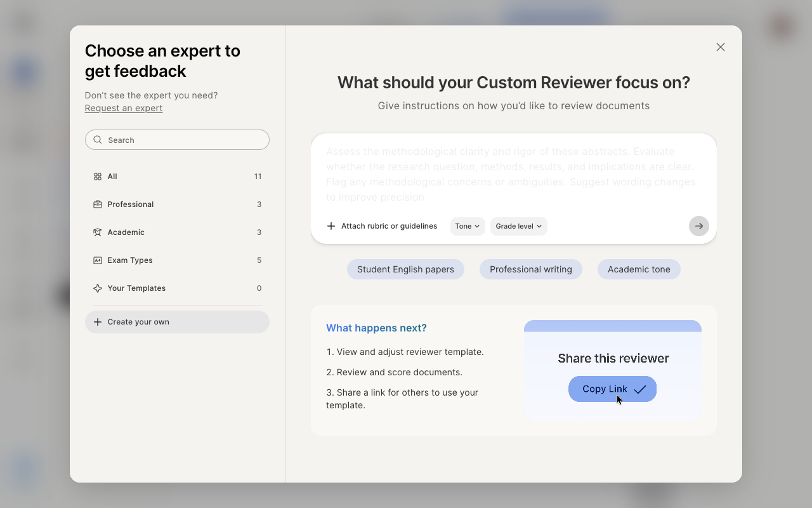Choose the Student English papers suggestion
The height and width of the screenshot is (508, 812).
405,269
